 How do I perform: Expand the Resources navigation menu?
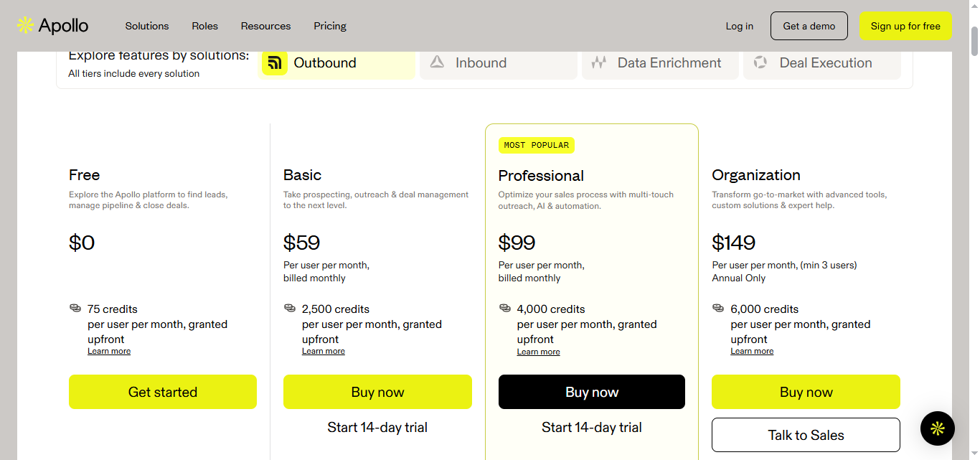[265, 26]
